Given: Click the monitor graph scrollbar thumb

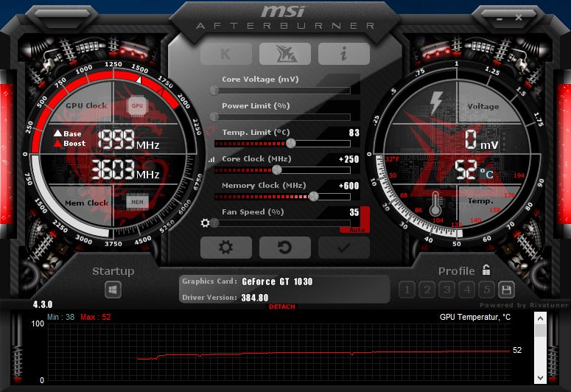Looking at the screenshot, I should 540,330.
